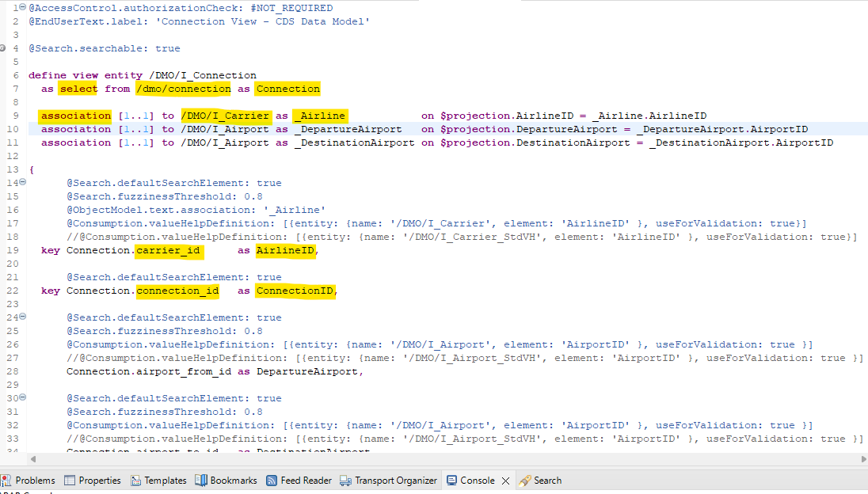Click the horizontal scrollbar left arrow
Viewport: 868px width, 494px height.
click(33, 458)
